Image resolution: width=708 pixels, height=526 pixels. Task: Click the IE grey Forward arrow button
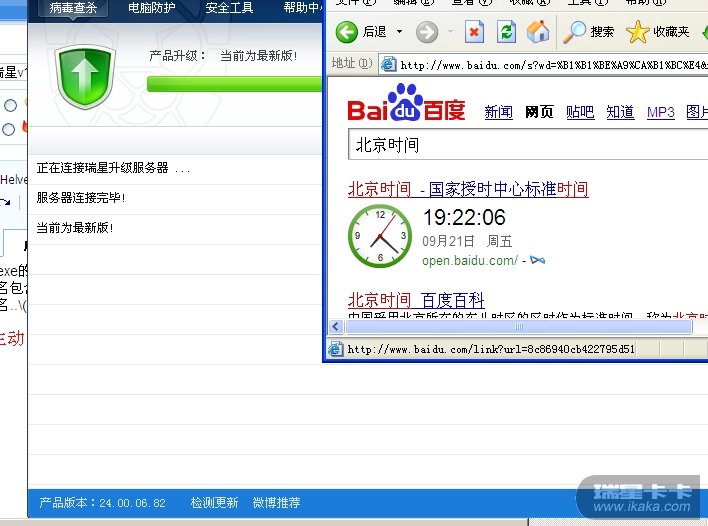(x=427, y=32)
